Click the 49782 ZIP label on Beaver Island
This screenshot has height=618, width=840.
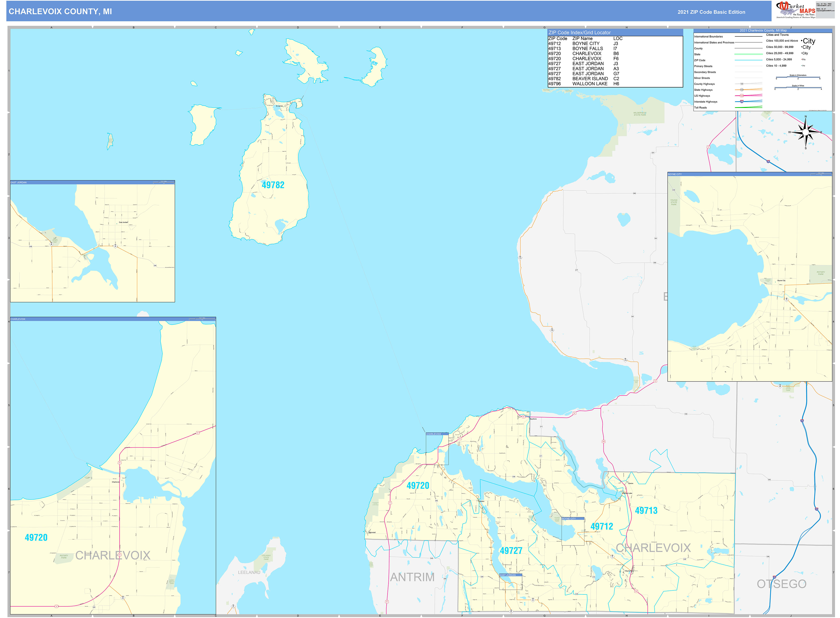click(x=273, y=185)
